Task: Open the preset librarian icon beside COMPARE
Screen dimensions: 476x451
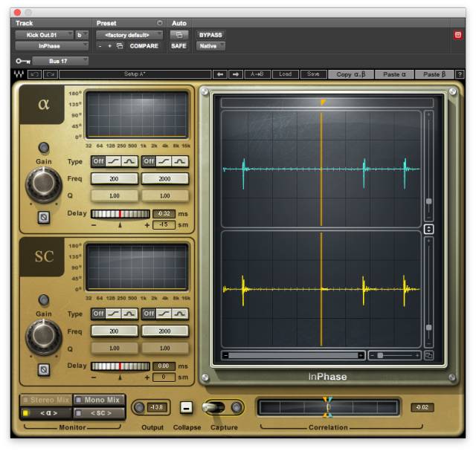Action: click(x=120, y=46)
